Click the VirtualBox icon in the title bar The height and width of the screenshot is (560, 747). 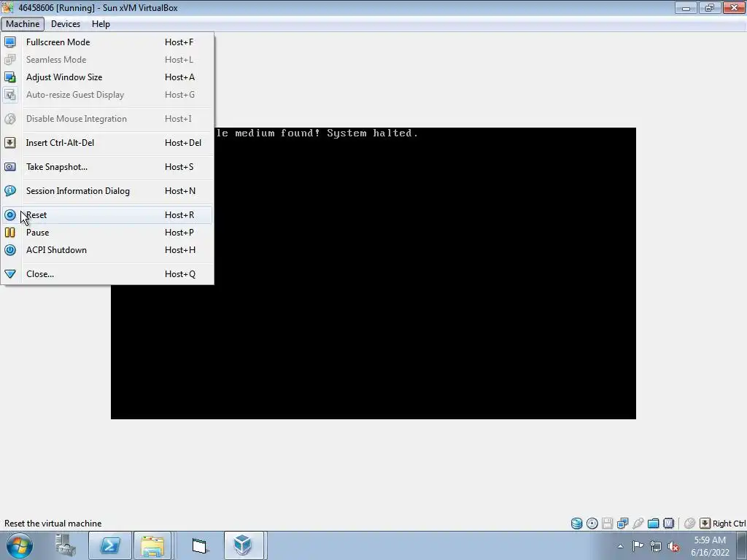7,7
